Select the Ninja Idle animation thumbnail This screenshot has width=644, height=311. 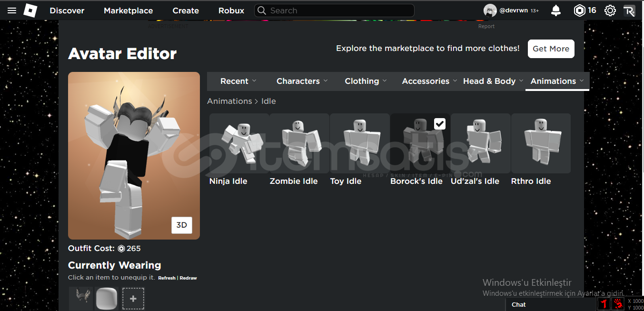point(239,143)
